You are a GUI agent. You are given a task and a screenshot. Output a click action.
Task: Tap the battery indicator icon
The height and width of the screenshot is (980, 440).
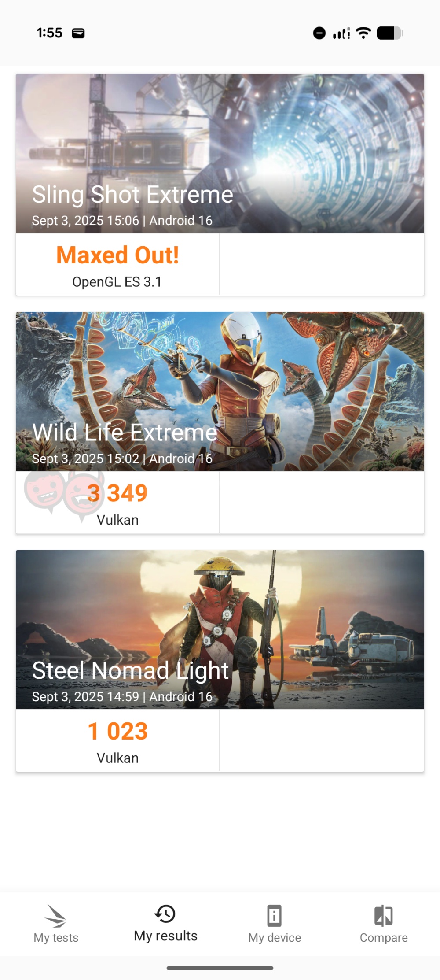coord(390,33)
